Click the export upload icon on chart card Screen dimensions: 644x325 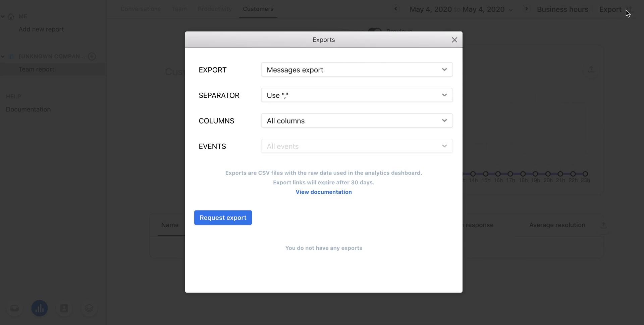click(591, 69)
